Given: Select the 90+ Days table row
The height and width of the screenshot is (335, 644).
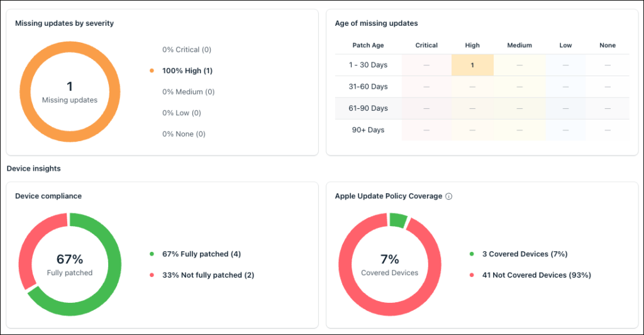Looking at the screenshot, I should (x=482, y=130).
